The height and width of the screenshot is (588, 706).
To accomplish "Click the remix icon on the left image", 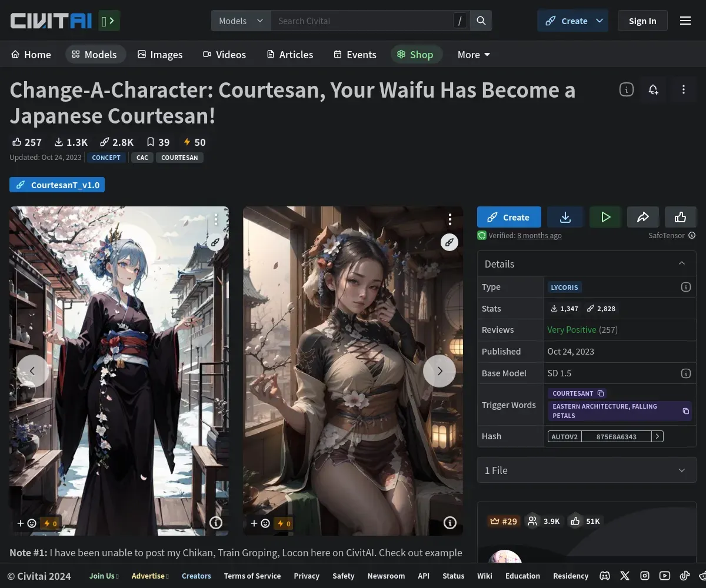I will click(x=216, y=242).
